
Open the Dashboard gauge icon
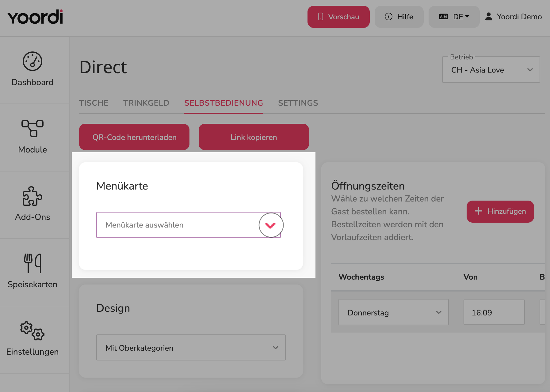[x=32, y=61]
